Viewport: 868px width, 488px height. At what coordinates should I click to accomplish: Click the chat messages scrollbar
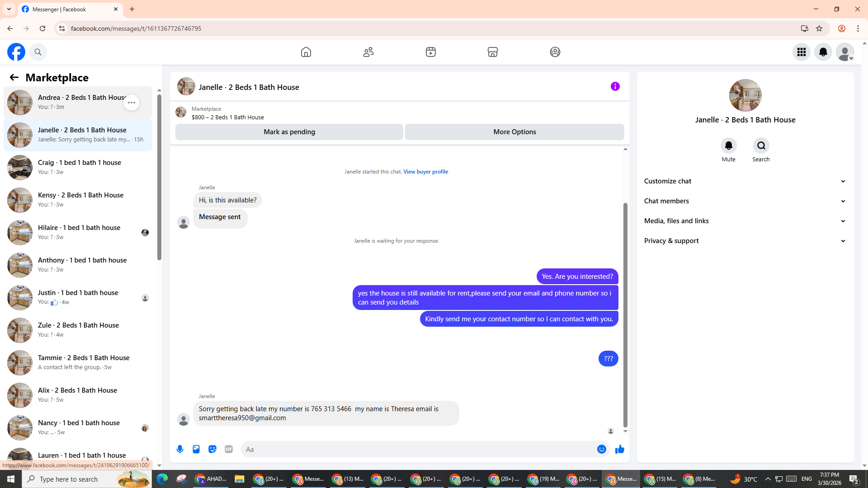point(625,314)
